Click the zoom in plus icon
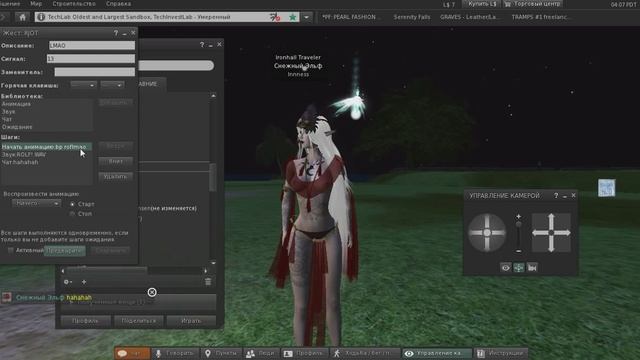The image size is (640, 360). coord(518,216)
